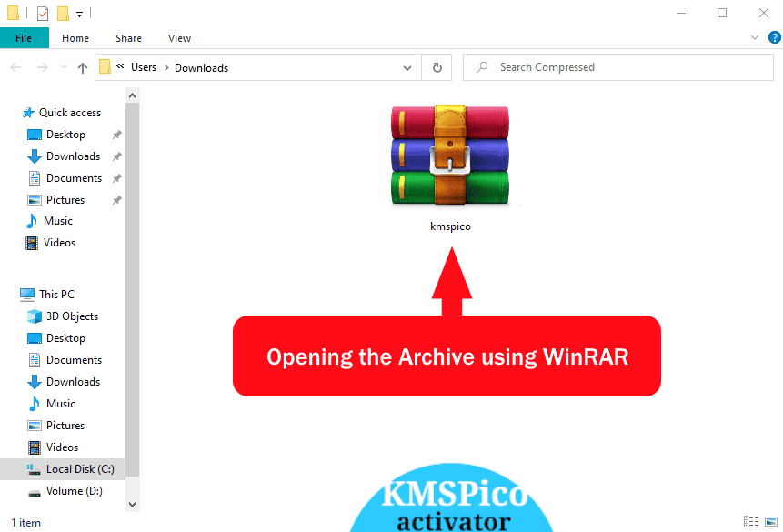The height and width of the screenshot is (532, 783).
Task: Click the Help question mark icon
Action: [x=775, y=37]
